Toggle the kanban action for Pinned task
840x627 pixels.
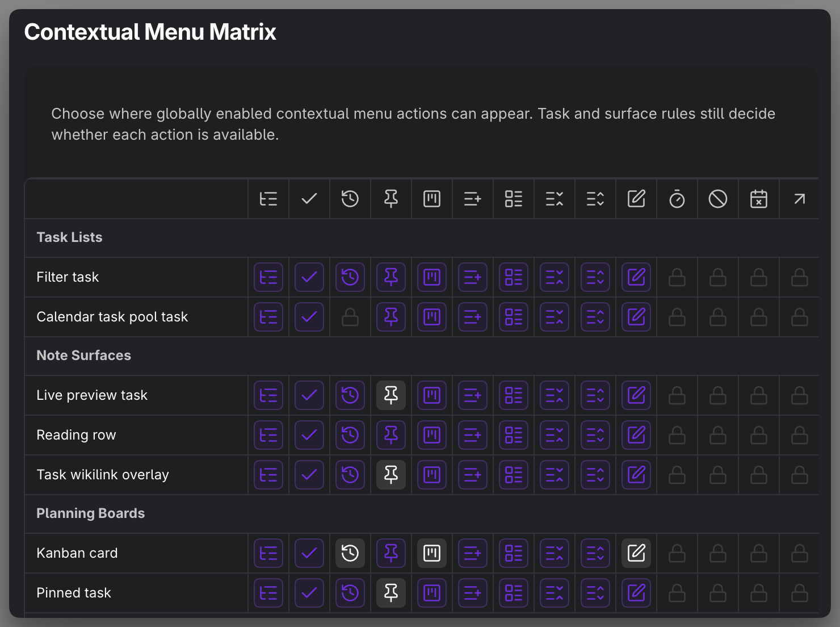pos(432,593)
